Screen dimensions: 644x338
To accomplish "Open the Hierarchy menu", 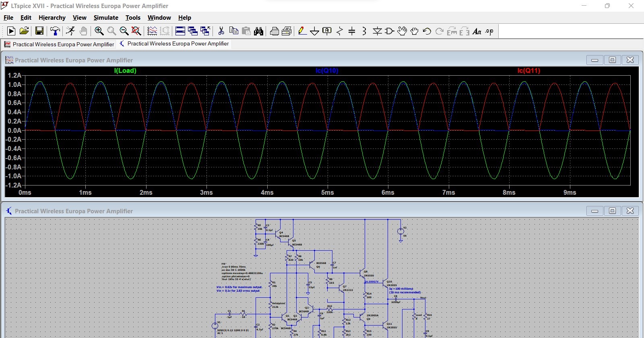I will click(x=52, y=18).
